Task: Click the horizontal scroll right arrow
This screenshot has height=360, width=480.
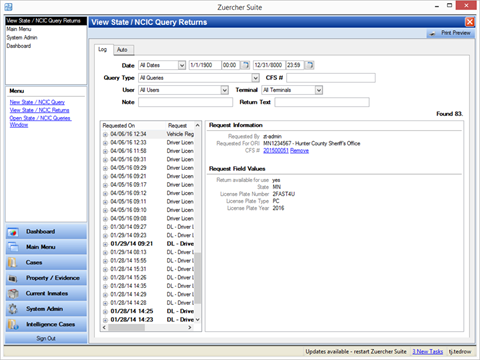Action: pyautogui.click(x=190, y=327)
